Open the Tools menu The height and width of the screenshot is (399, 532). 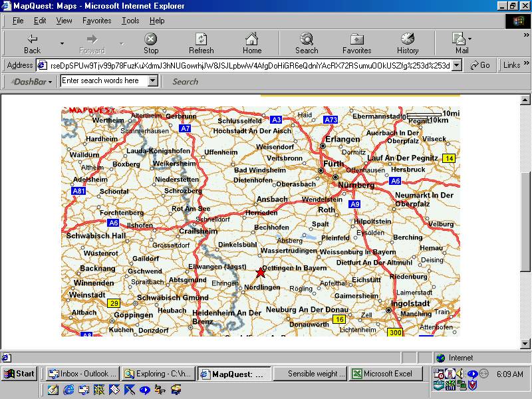coord(130,21)
